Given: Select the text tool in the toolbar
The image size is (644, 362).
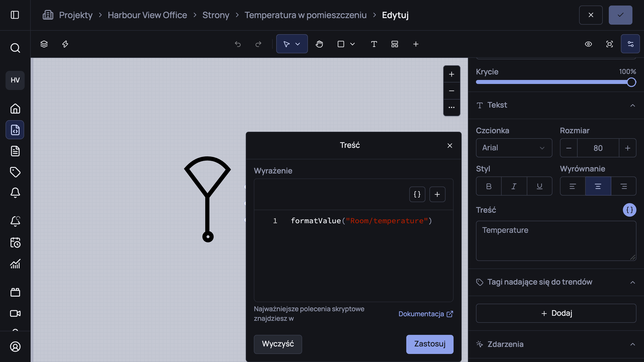Looking at the screenshot, I should click(374, 44).
